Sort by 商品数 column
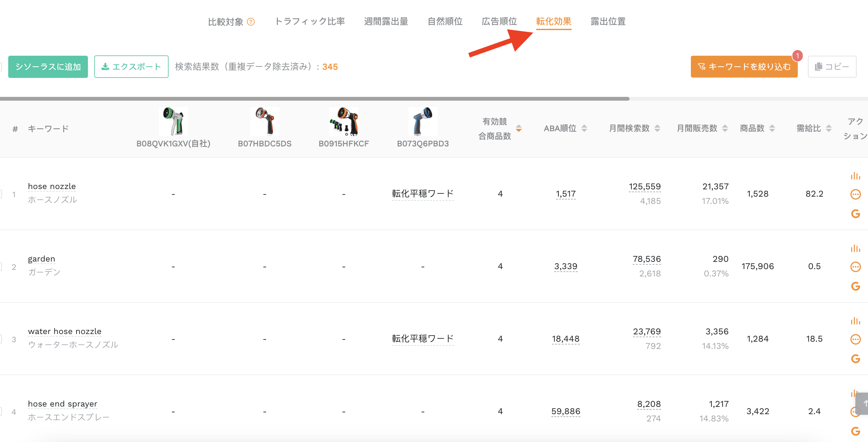868x442 pixels. (x=772, y=129)
